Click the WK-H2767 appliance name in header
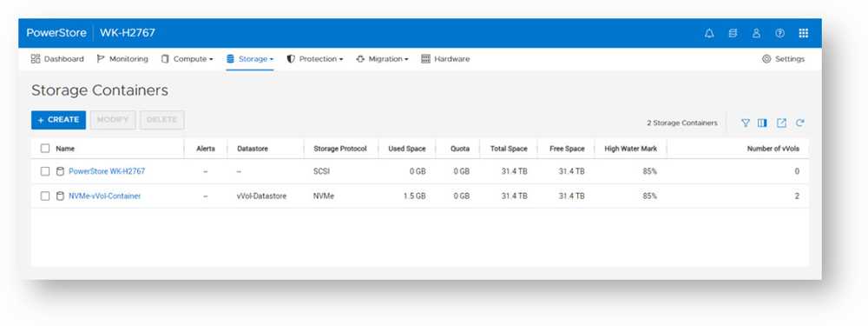The image size is (868, 326). (x=128, y=33)
